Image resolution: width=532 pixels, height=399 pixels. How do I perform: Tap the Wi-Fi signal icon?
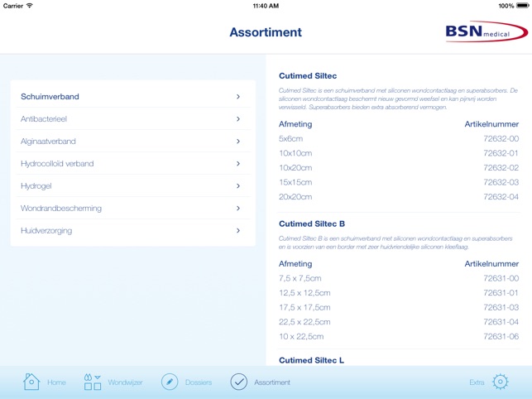[30, 6]
